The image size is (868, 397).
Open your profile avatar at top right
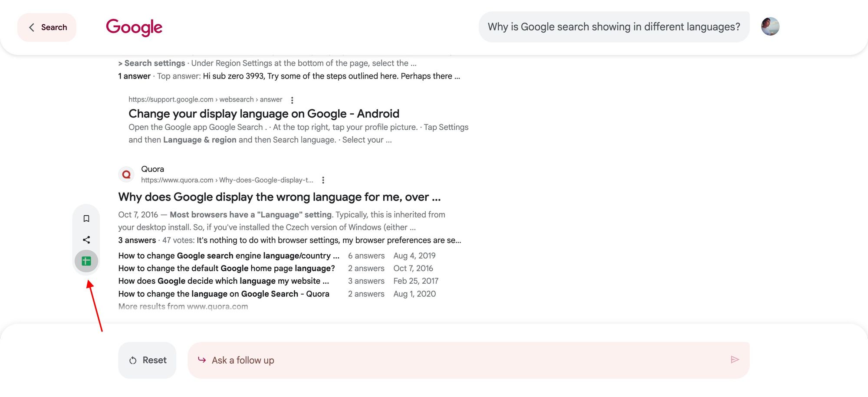tap(770, 26)
